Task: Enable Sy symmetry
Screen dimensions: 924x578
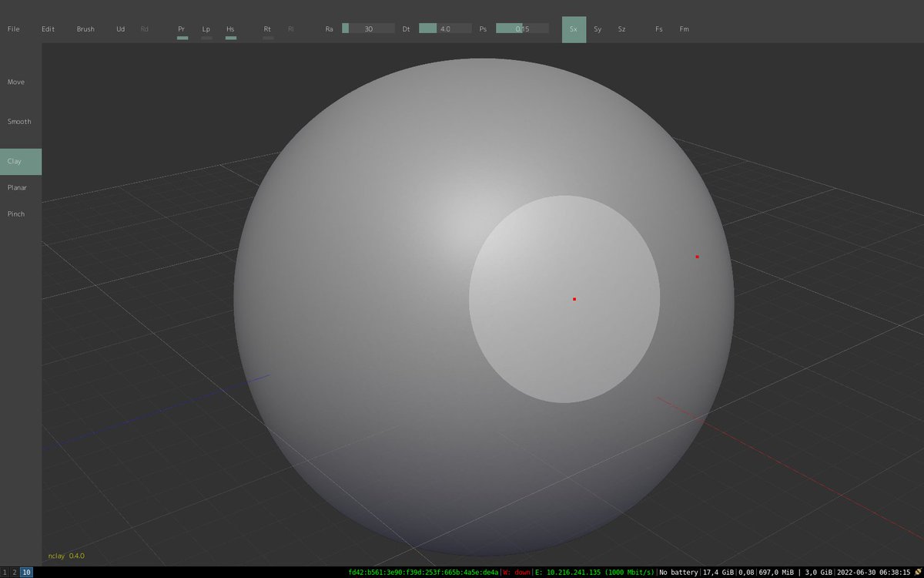Action: tap(598, 29)
